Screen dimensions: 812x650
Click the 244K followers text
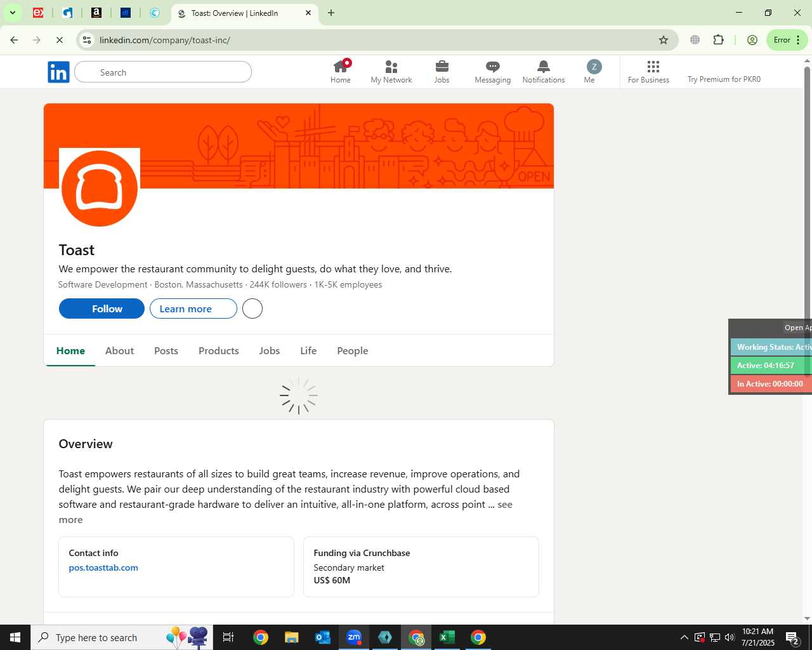[278, 285]
